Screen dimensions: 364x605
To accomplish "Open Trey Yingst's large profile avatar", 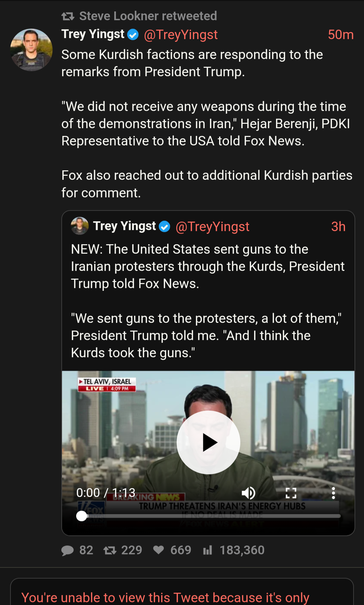I will coord(31,50).
